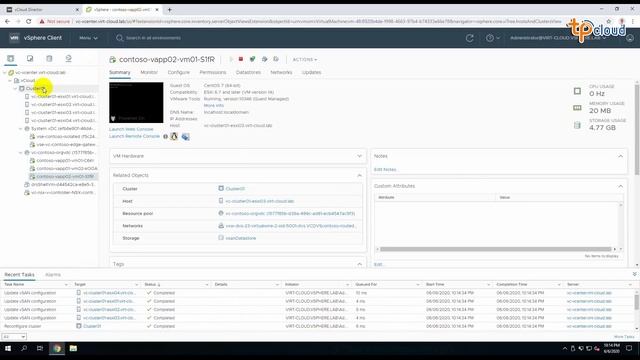Switch to the Updates tab
Viewport: 640px width, 360px height.
(x=311, y=72)
